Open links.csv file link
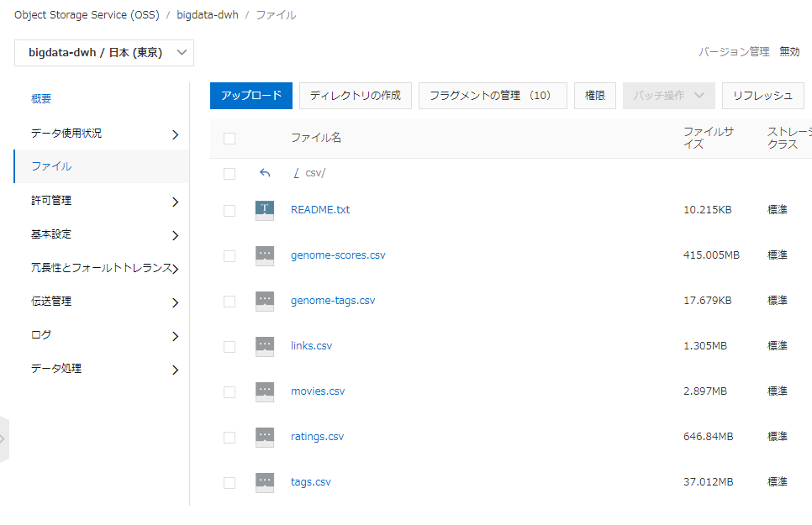This screenshot has width=812, height=525. tap(311, 346)
